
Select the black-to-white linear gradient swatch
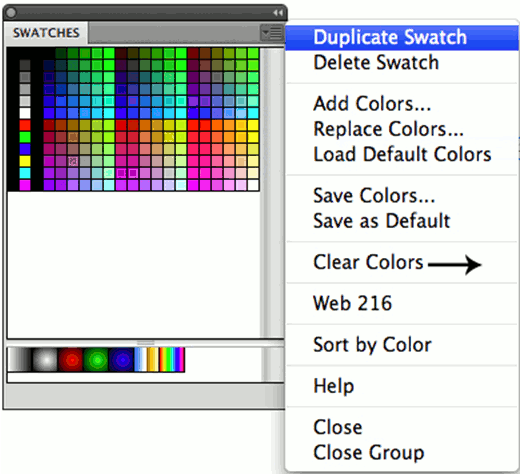[x=20, y=360]
